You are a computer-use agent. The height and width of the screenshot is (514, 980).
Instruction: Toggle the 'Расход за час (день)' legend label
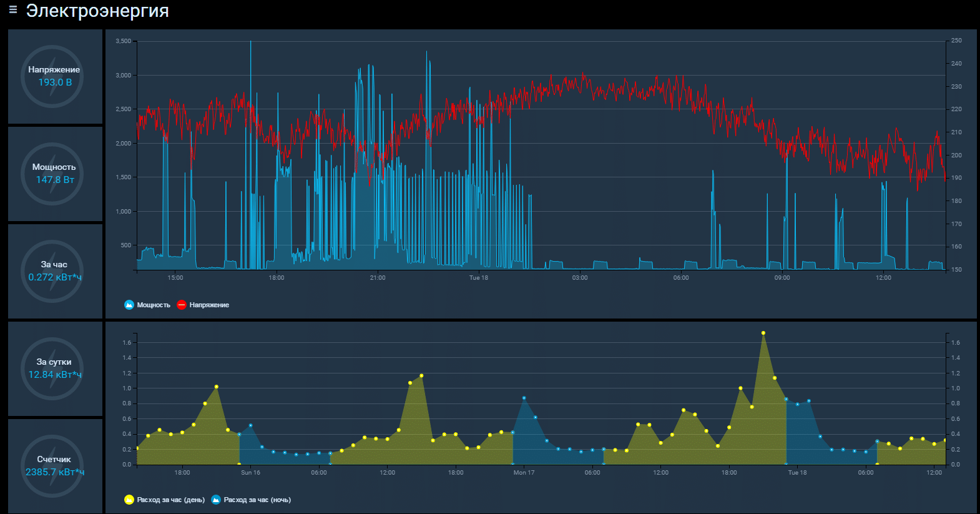(170, 500)
